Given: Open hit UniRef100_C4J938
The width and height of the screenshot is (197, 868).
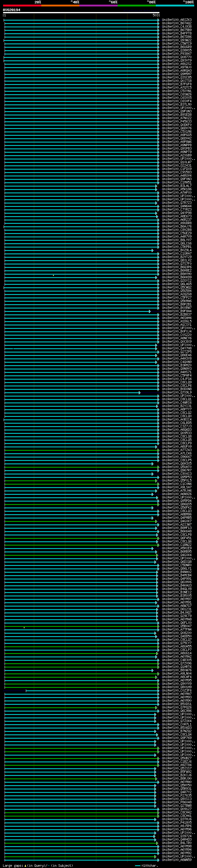Looking at the screenshot, I should 177,26.
